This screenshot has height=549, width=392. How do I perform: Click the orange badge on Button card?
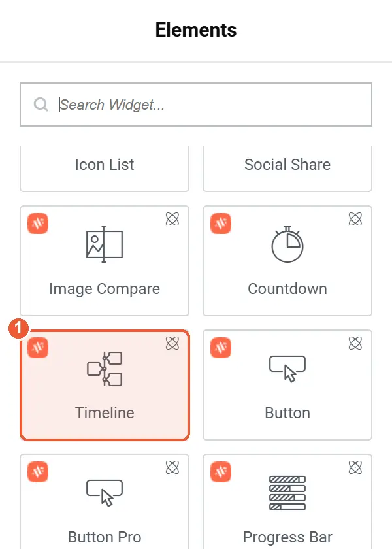(x=221, y=348)
